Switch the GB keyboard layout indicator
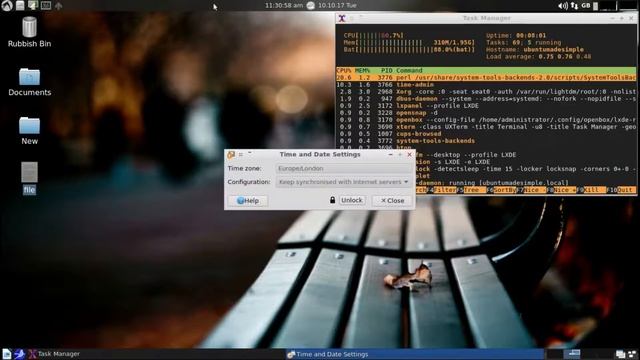 [586, 5]
